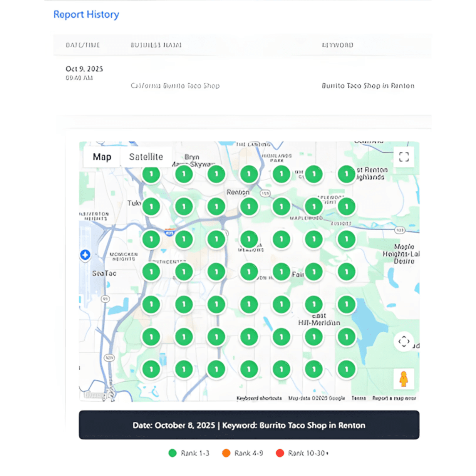Click the map recenter location icon
The width and height of the screenshot is (476, 476).
pyautogui.click(x=404, y=341)
